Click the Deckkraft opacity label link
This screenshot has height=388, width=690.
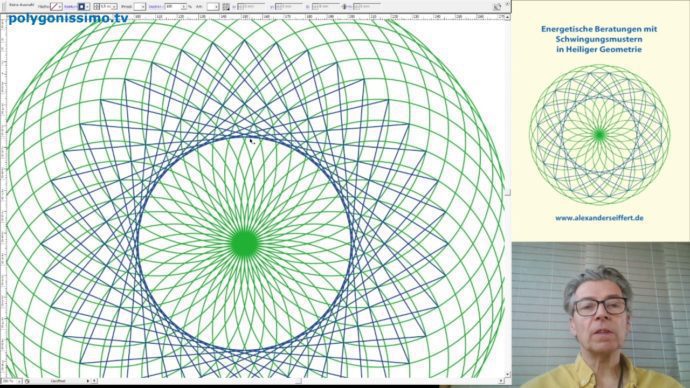156,7
